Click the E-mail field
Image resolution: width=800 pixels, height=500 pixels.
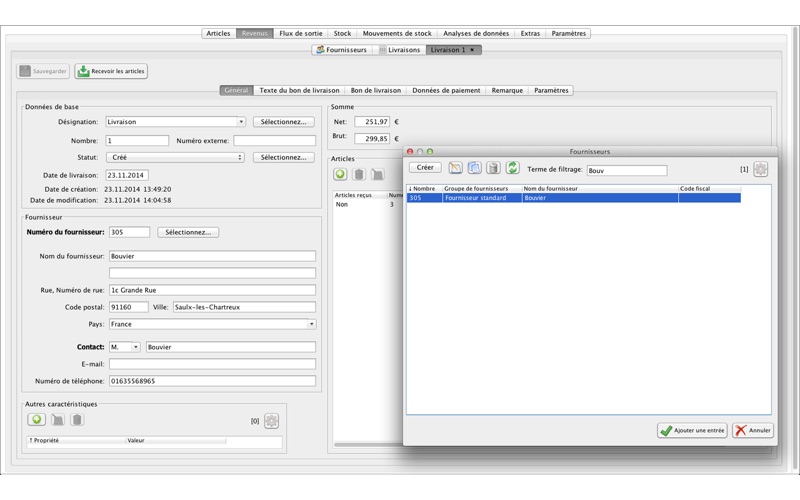212,364
